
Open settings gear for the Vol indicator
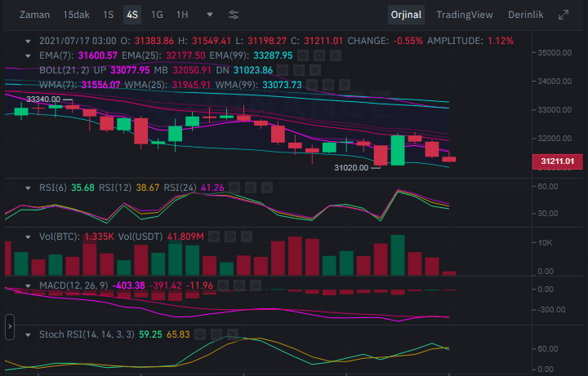tap(230, 237)
